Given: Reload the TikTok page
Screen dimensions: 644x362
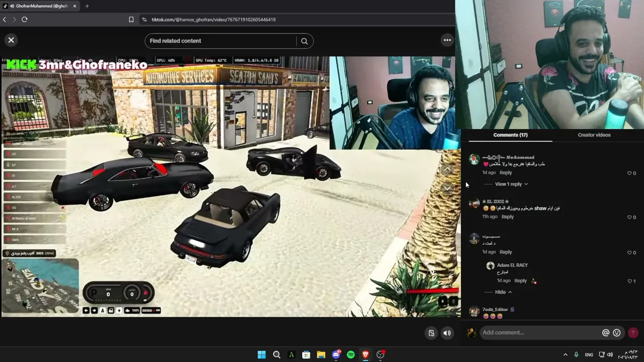Looking at the screenshot, I should click(24, 20).
